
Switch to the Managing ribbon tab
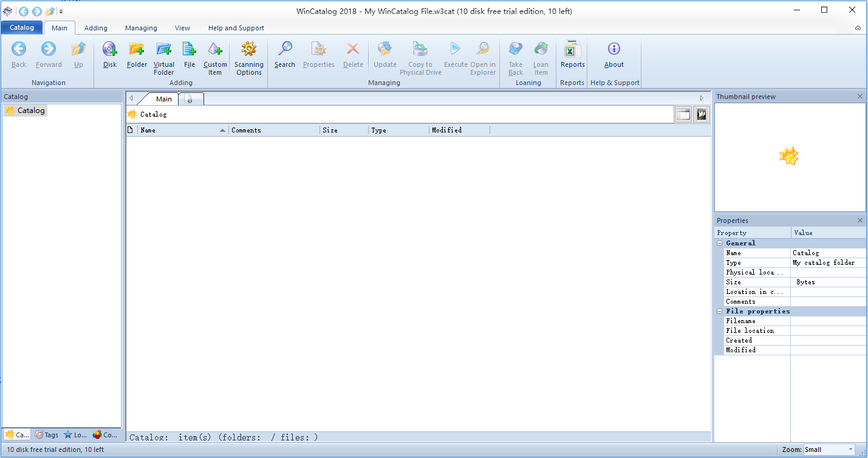[x=141, y=28]
